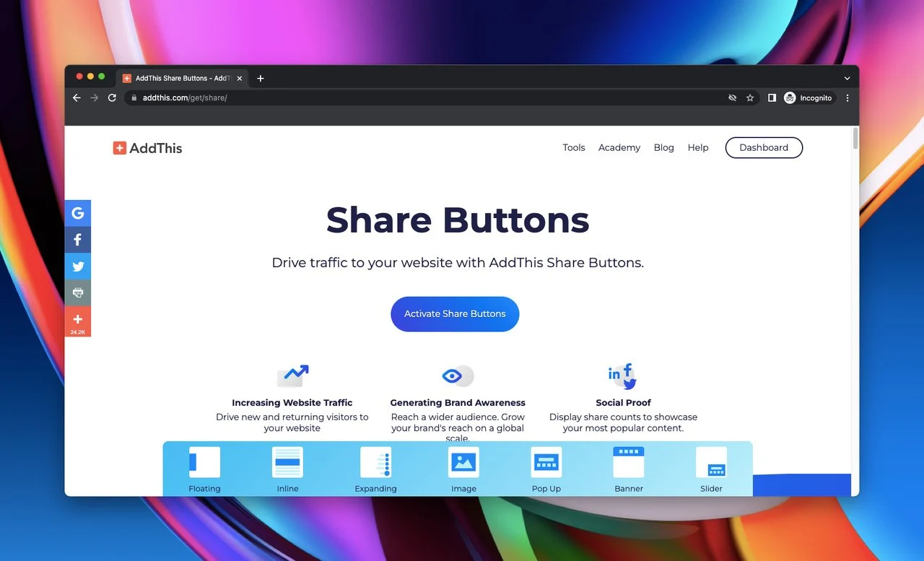Select the Banner share button type

coord(629,470)
